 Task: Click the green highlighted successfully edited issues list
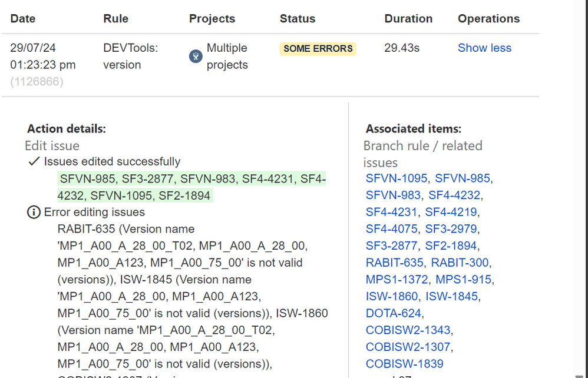(191, 187)
